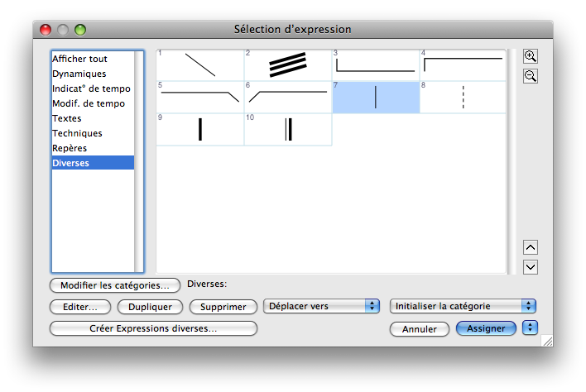The height and width of the screenshot is (392, 586).
Task: Click the scroll down arrow button
Action: coord(531,267)
